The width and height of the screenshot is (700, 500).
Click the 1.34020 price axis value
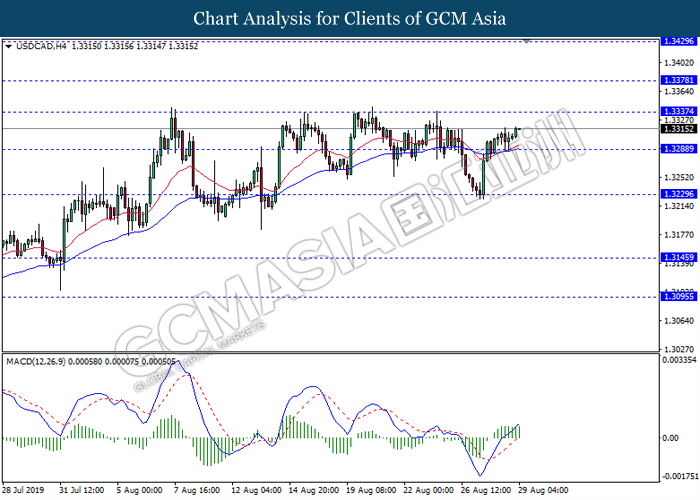coord(679,63)
